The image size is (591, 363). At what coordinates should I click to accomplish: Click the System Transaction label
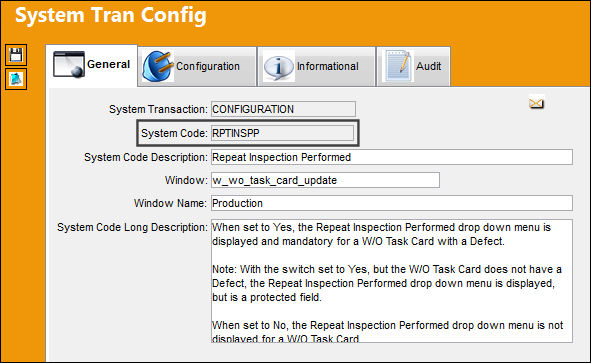coord(158,109)
